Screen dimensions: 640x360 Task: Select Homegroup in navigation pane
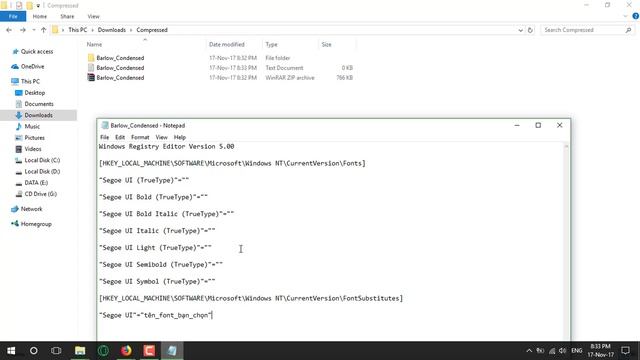pos(36,224)
